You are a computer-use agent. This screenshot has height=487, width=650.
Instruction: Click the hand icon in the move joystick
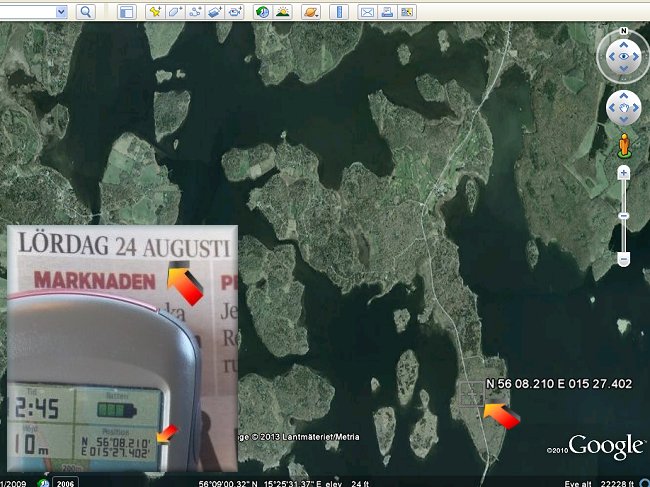(x=623, y=108)
